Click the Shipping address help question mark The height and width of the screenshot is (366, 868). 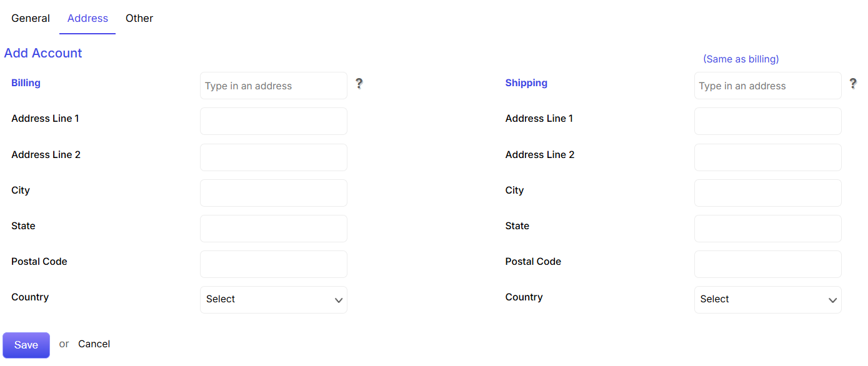[853, 84]
